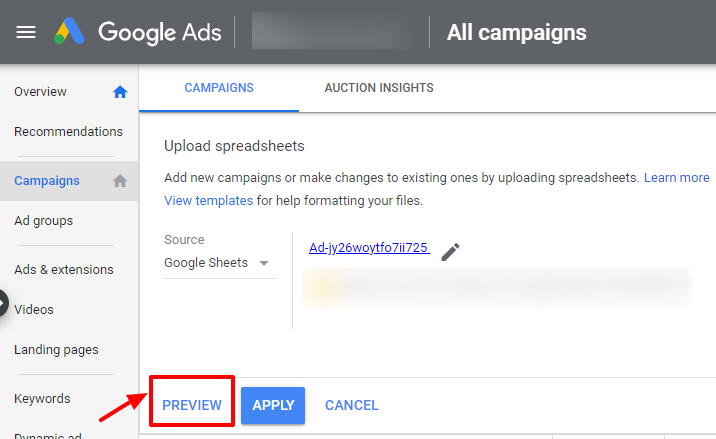This screenshot has width=716, height=439.
Task: Open the View templates link
Action: click(x=208, y=201)
